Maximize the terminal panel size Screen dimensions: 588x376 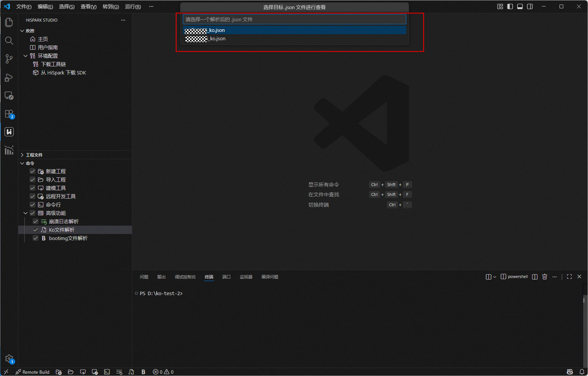pyautogui.click(x=569, y=277)
